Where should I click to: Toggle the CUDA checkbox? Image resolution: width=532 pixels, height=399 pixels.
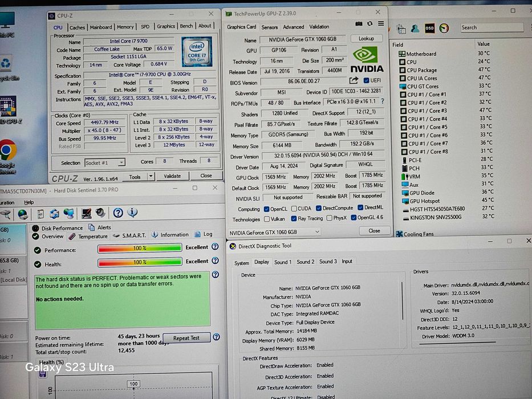[x=294, y=208]
